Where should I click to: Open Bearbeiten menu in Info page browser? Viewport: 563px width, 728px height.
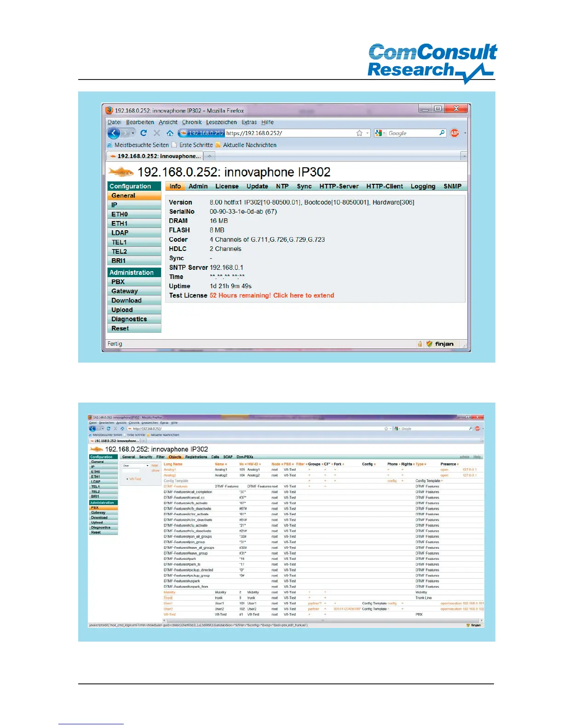coord(140,122)
